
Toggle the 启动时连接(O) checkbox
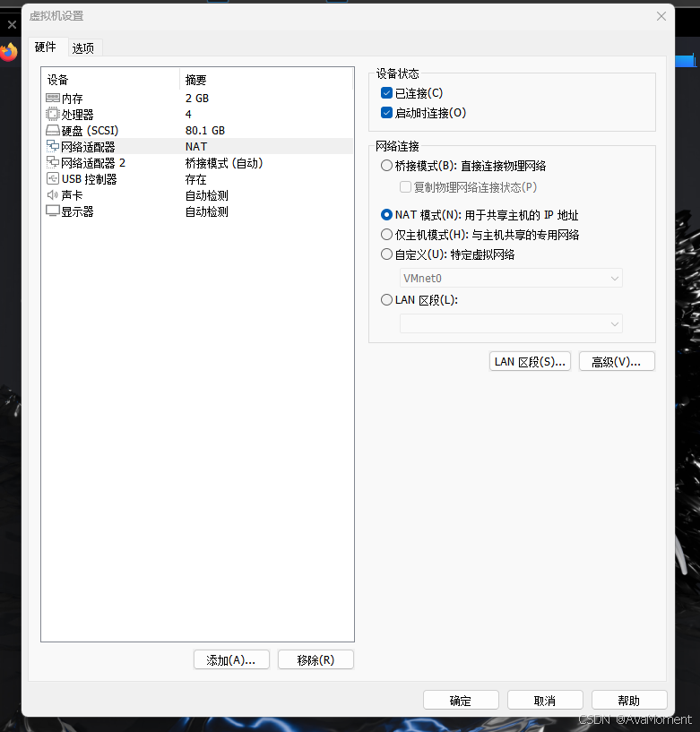pos(386,113)
